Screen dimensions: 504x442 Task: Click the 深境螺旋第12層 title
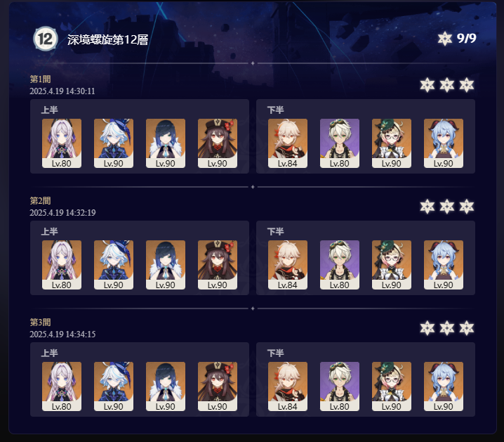click(x=107, y=39)
